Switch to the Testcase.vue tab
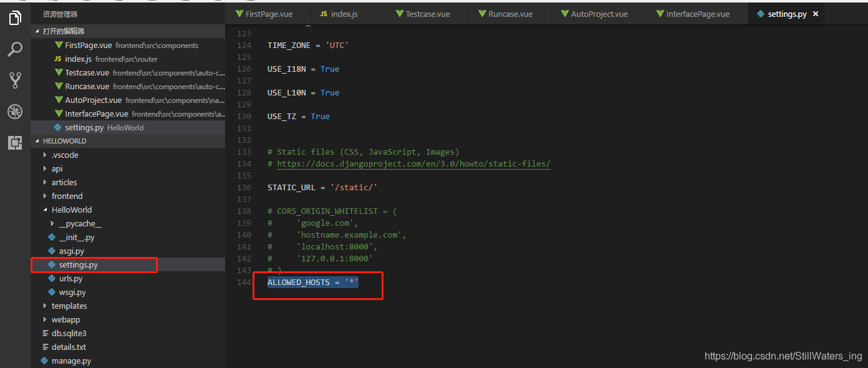The width and height of the screenshot is (868, 368). [x=427, y=14]
